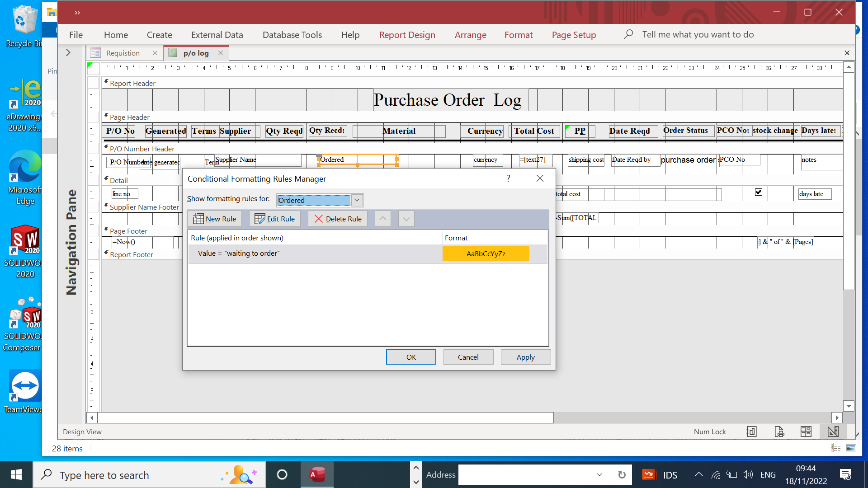Open the Windows Start menu
This screenshot has width=868, height=488.
coord(16,474)
